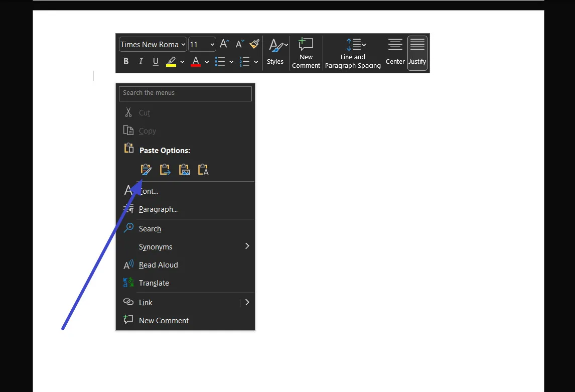Click the Paste Options clipboard icon
This screenshot has width=575, height=392.
coord(129,148)
